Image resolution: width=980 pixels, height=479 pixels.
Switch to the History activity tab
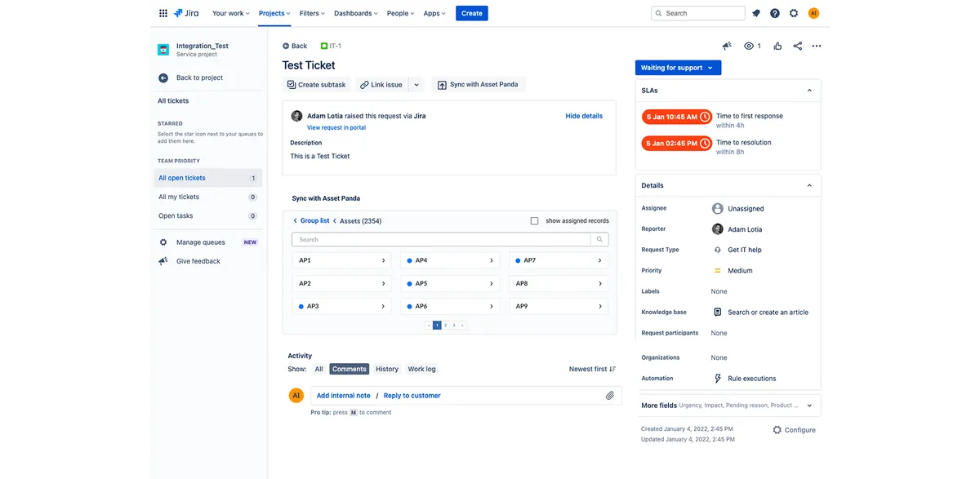(387, 369)
